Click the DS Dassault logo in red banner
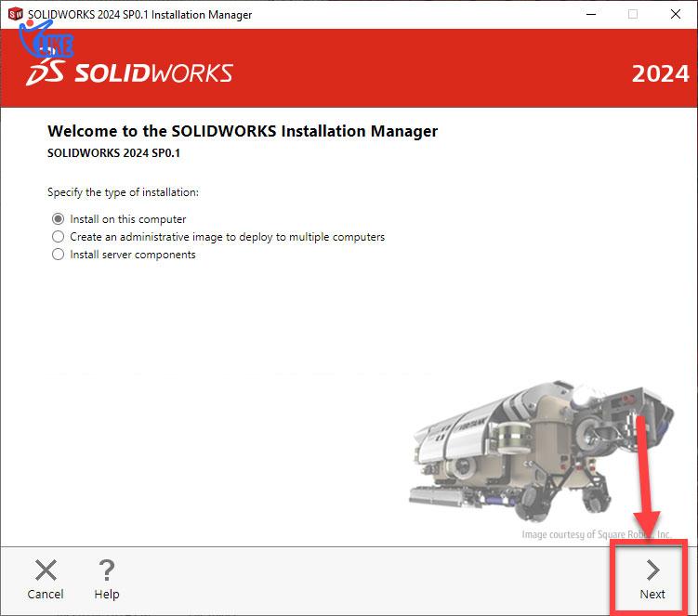698x616 pixels. pos(46,72)
